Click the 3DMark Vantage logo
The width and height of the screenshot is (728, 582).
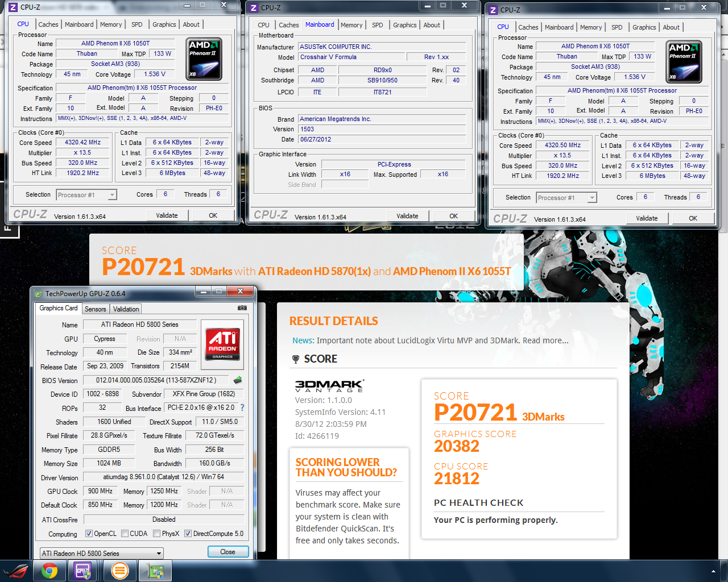coord(329,386)
